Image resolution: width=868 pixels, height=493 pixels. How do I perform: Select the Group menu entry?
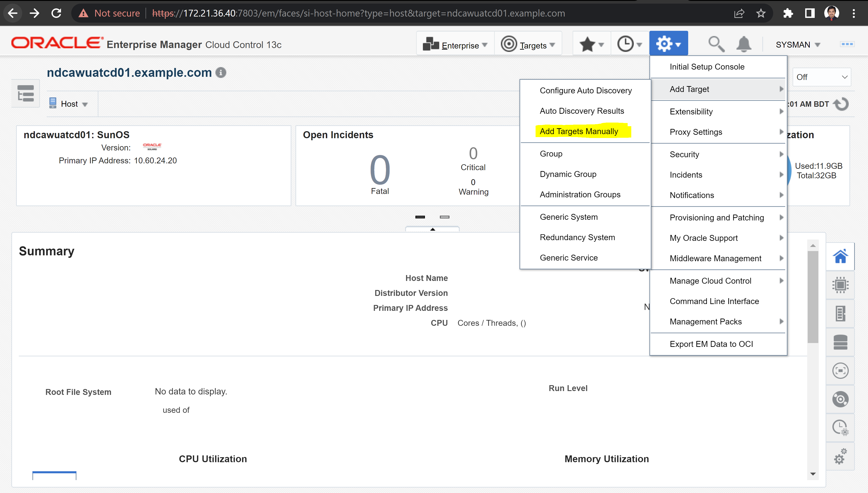coord(585,154)
